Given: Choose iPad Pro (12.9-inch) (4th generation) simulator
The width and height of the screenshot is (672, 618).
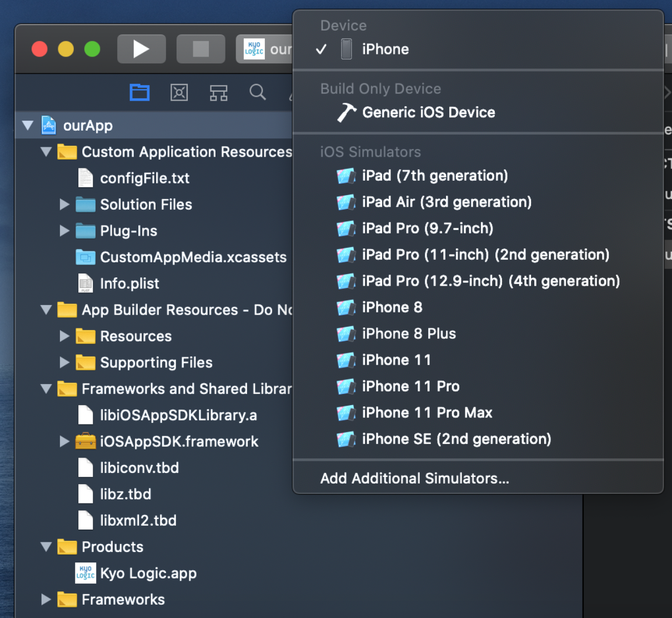Looking at the screenshot, I should [478, 281].
